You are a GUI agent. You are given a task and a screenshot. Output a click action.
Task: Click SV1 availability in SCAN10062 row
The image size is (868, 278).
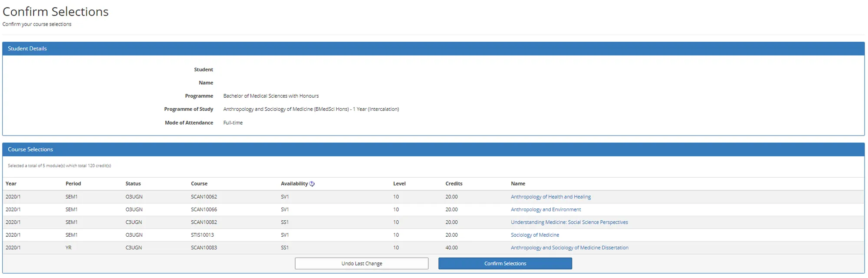(285, 197)
